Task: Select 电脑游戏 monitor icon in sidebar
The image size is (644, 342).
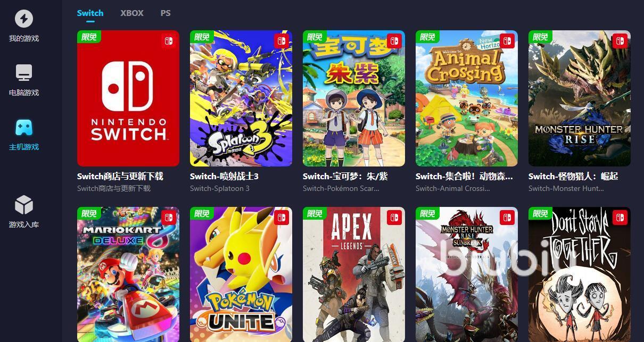Action: (23, 72)
